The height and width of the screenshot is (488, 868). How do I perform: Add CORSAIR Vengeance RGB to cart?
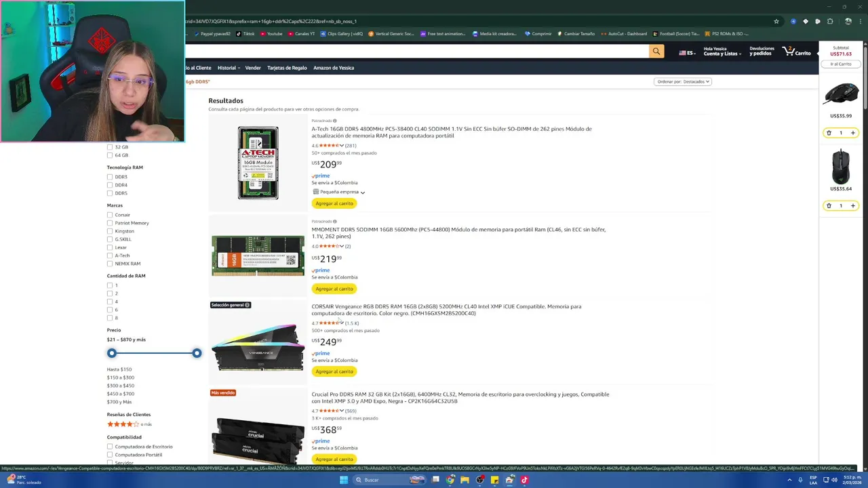pyautogui.click(x=334, y=371)
